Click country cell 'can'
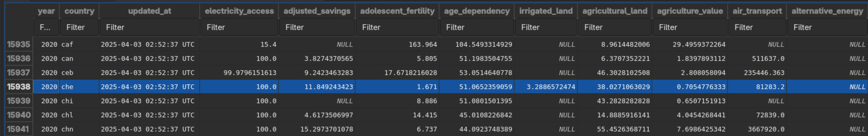Image resolution: width=868 pixels, height=136 pixels. 79,59
